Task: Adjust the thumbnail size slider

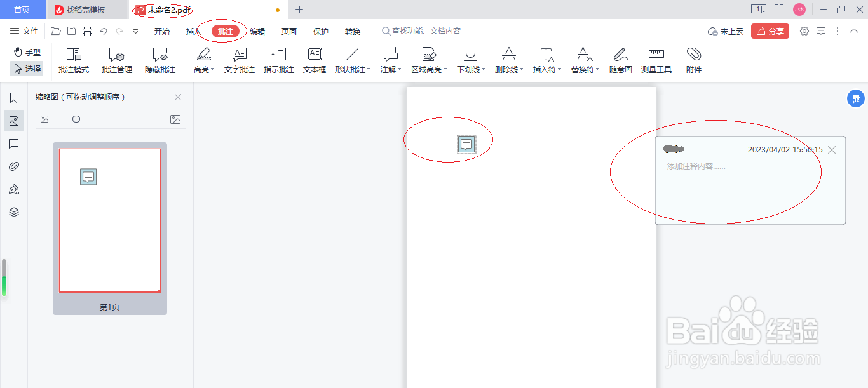Action: click(x=76, y=119)
